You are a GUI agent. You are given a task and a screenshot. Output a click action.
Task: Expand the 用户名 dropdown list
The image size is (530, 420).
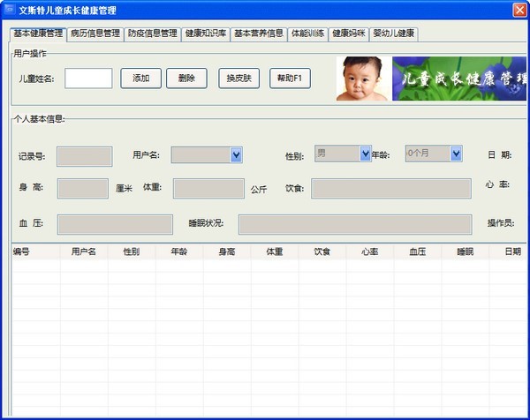coord(236,155)
